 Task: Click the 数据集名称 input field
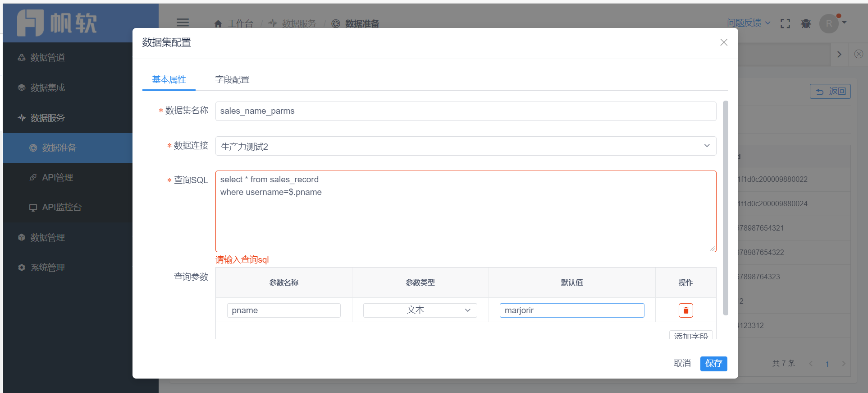pyautogui.click(x=466, y=111)
